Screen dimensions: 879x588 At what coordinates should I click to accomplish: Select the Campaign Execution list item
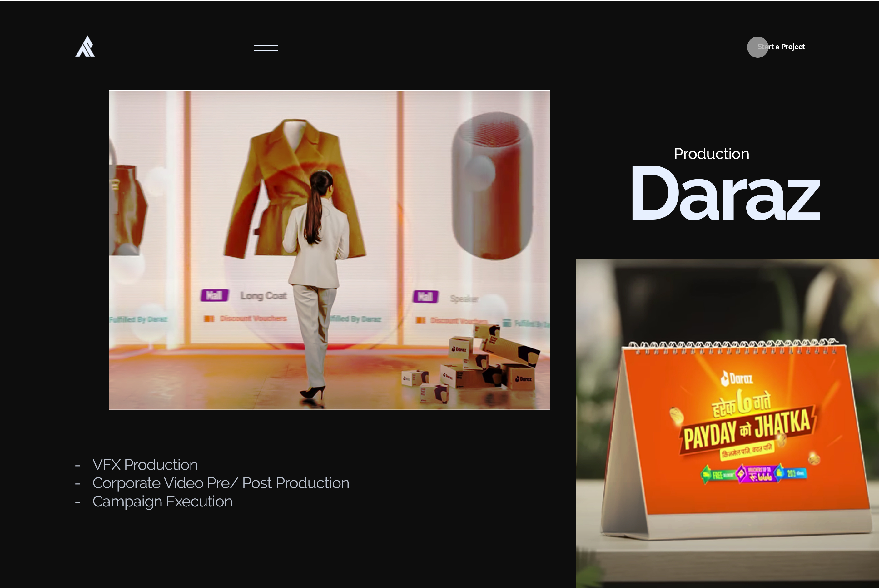[162, 502]
